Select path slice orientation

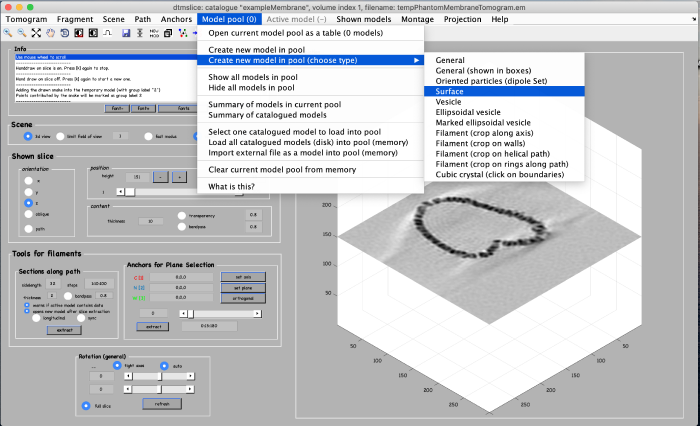point(29,229)
